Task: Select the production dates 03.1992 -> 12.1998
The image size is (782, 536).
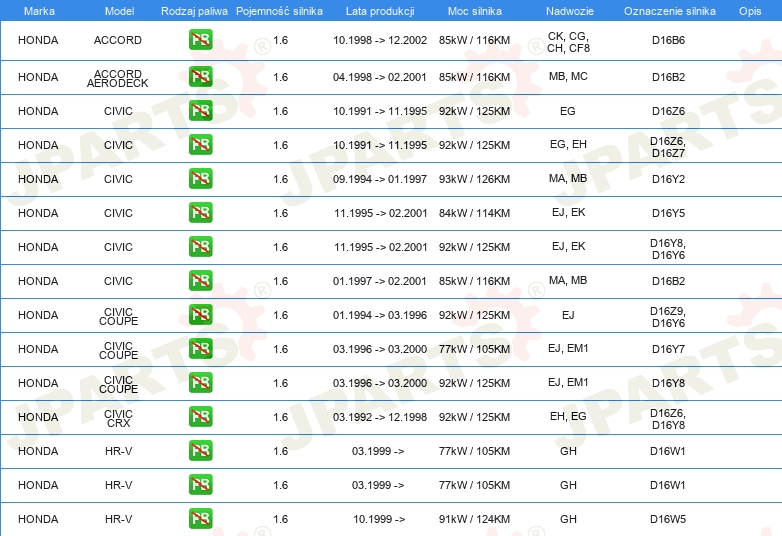Action: tap(380, 417)
